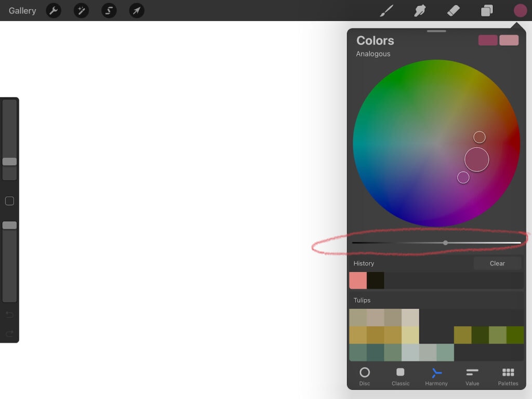Tap the undo arrow on sidebar
The height and width of the screenshot is (399, 532).
(9, 314)
